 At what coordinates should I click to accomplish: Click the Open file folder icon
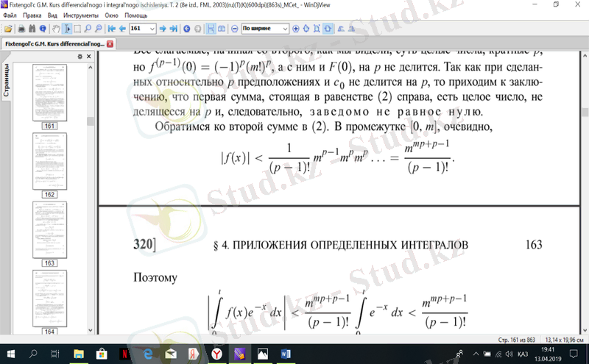pyautogui.click(x=8, y=29)
